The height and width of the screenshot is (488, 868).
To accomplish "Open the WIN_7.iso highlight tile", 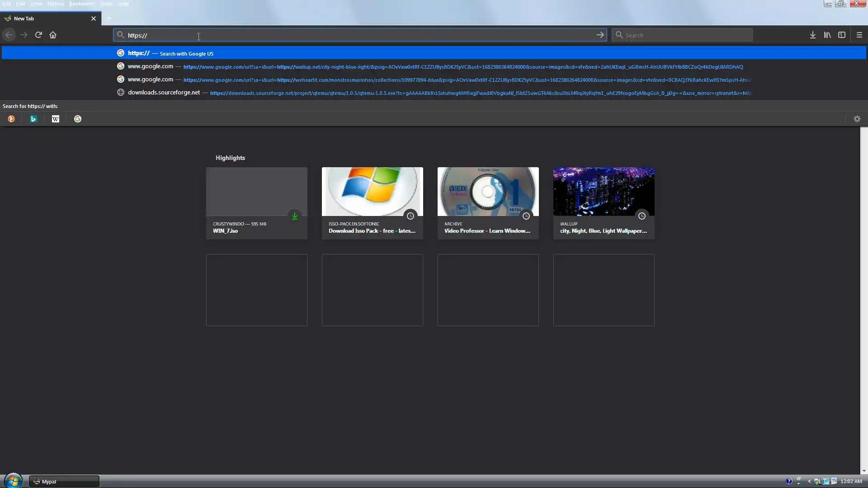I will pos(256,203).
